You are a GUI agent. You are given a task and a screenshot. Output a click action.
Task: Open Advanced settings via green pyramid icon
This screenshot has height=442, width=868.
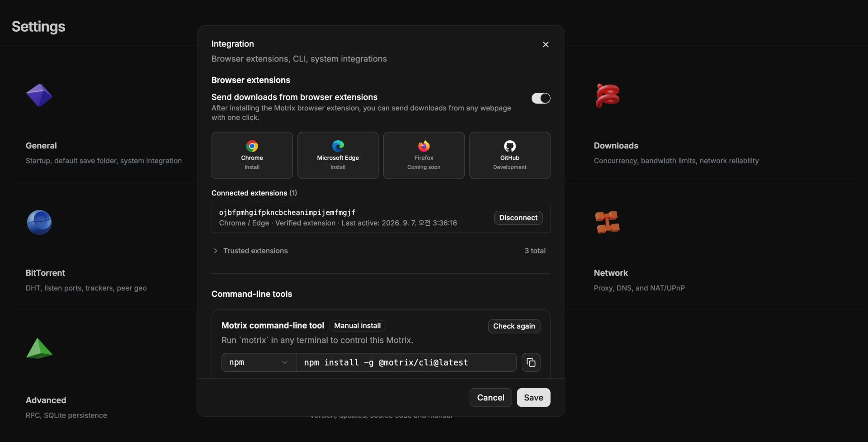[x=39, y=348]
